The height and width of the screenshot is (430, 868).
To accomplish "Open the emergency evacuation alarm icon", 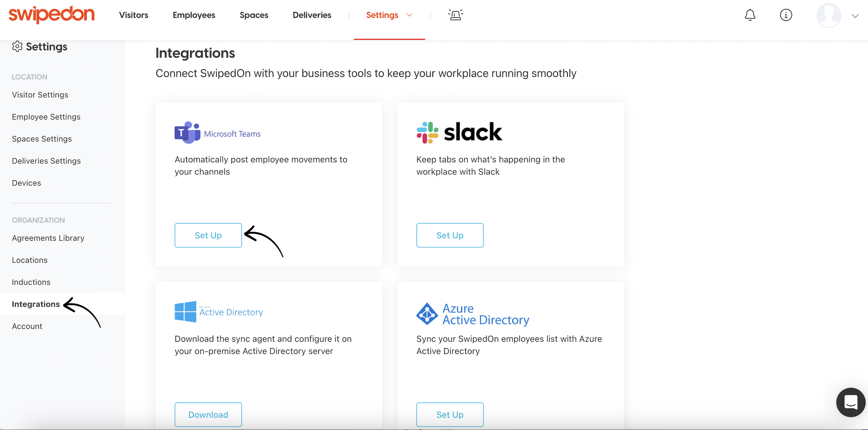I will [x=455, y=15].
